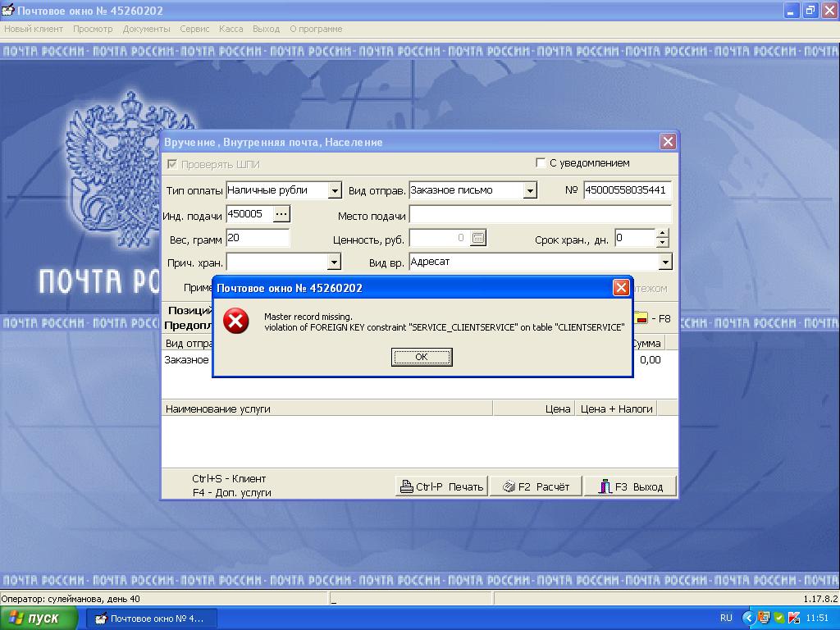Toggle the Проверять ШПИ checkbox
Image resolution: width=840 pixels, height=630 pixels.
tap(172, 164)
